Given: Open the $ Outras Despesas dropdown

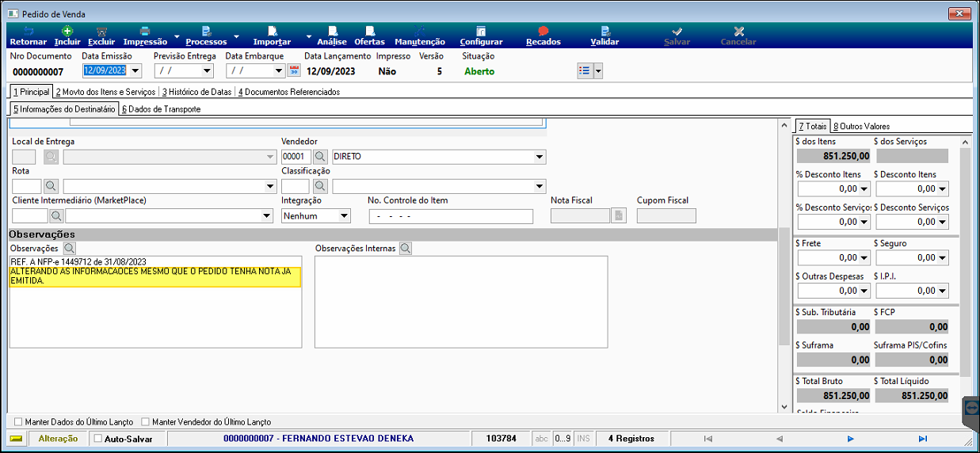Looking at the screenshot, I should click(x=864, y=291).
